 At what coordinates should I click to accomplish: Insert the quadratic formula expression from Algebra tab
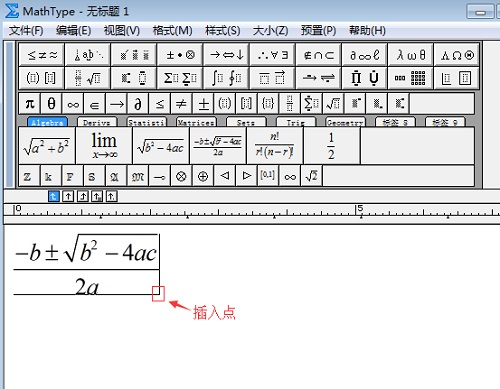coord(218,146)
